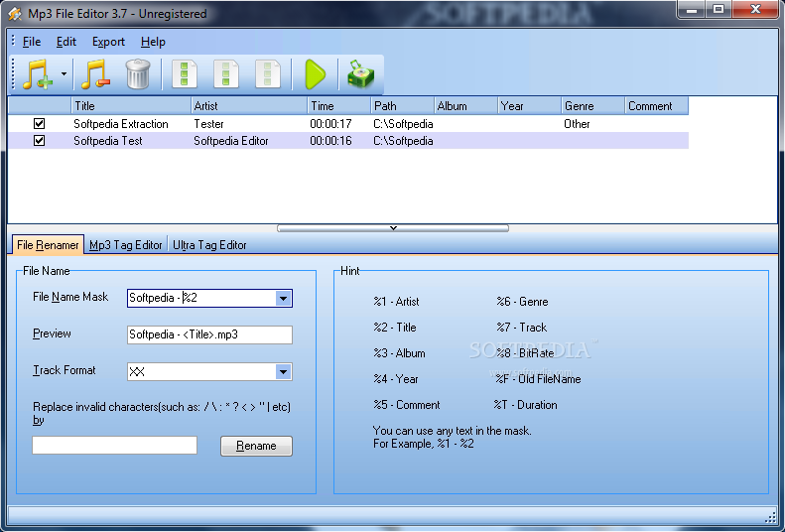Image resolution: width=785 pixels, height=532 pixels.
Task: Sort by Genre column header
Action: [593, 106]
